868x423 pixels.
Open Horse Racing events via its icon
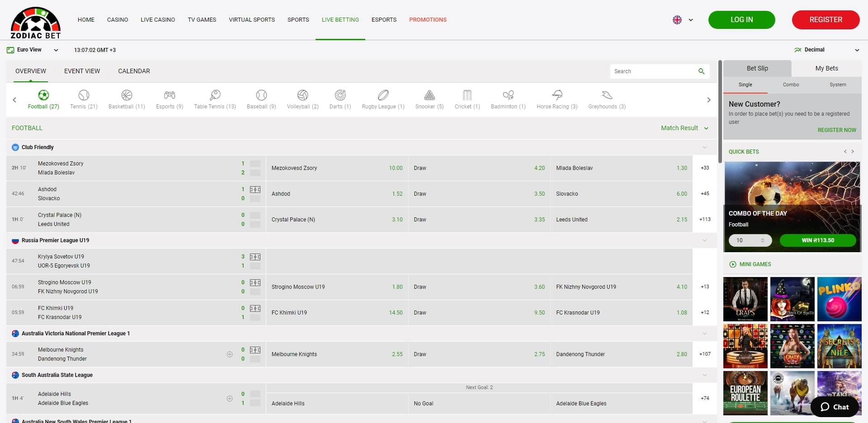pyautogui.click(x=557, y=95)
